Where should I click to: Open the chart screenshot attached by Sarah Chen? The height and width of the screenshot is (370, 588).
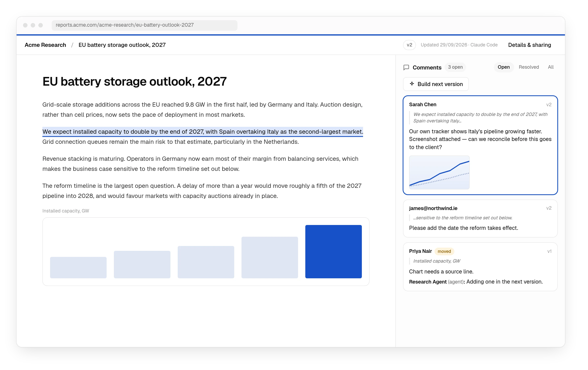pos(439,172)
